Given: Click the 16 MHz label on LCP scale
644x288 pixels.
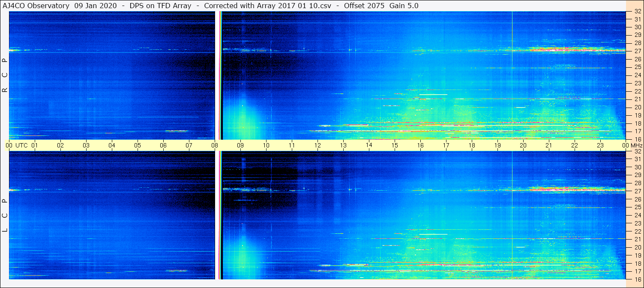Looking at the screenshot, I should (x=637, y=279).
